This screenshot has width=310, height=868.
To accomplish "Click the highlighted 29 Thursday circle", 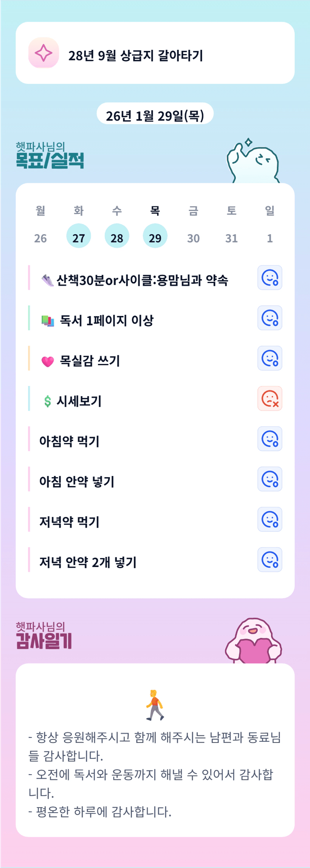I will (155, 236).
